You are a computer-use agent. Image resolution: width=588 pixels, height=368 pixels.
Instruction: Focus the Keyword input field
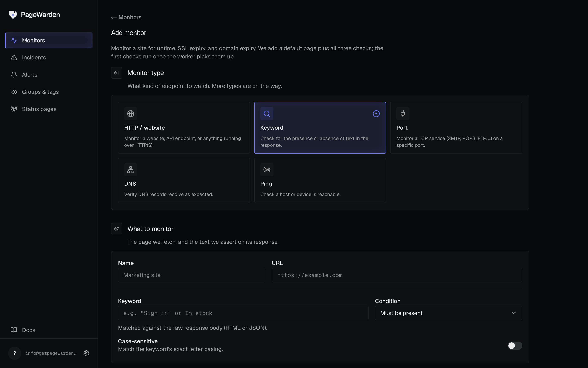click(243, 313)
